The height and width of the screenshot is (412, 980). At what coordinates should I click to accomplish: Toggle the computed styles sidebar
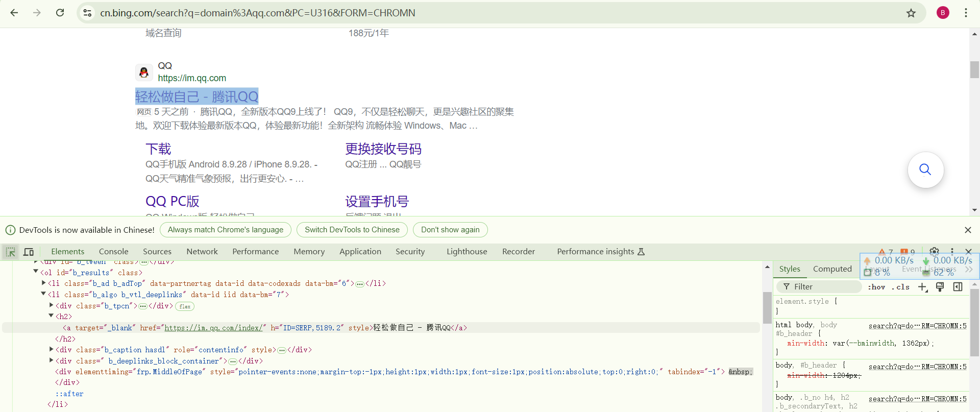click(958, 287)
